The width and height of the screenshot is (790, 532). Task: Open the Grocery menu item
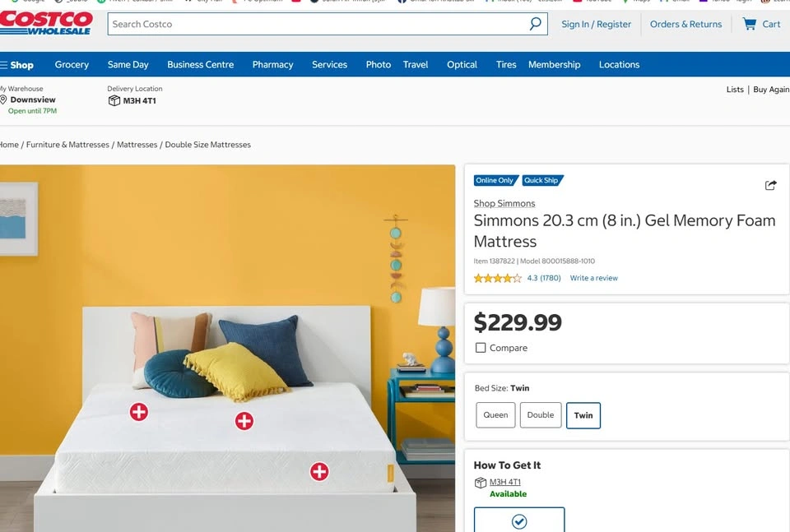(72, 64)
